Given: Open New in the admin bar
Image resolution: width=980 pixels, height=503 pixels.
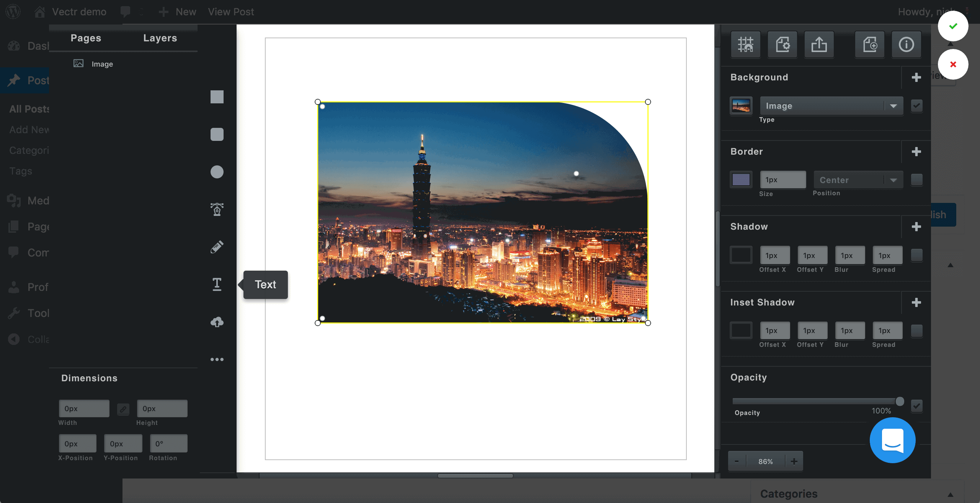Looking at the screenshot, I should pyautogui.click(x=178, y=12).
